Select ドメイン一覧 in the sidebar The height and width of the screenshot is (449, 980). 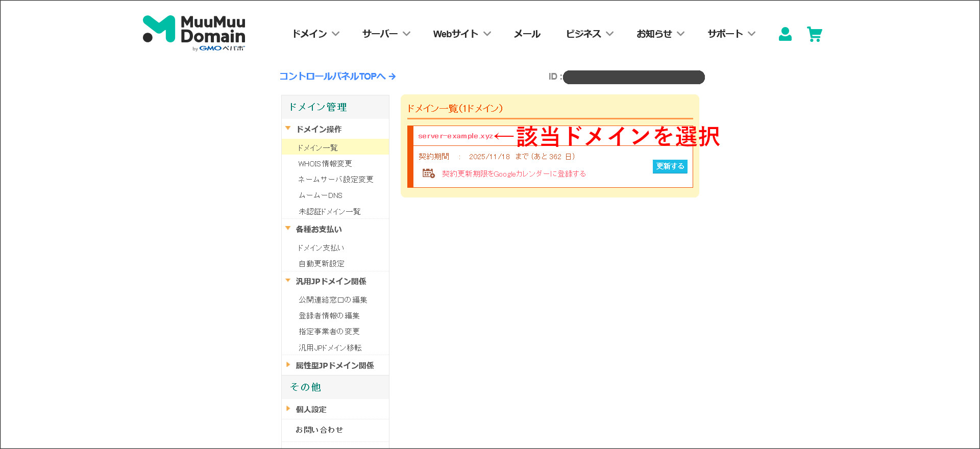point(335,147)
